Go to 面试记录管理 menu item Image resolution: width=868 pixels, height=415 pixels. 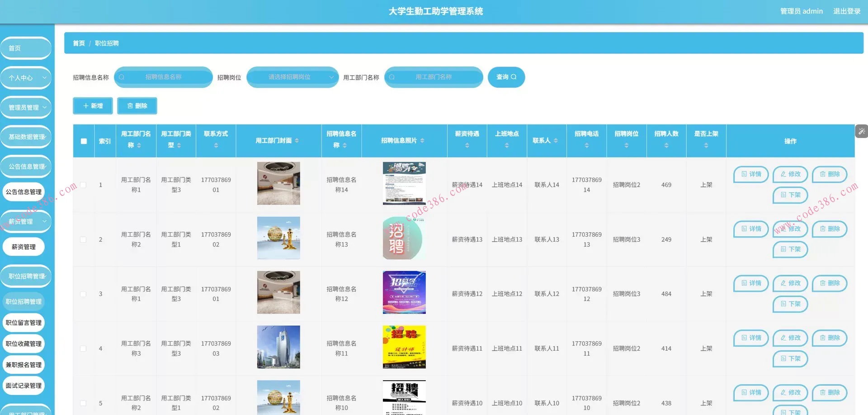24,386
